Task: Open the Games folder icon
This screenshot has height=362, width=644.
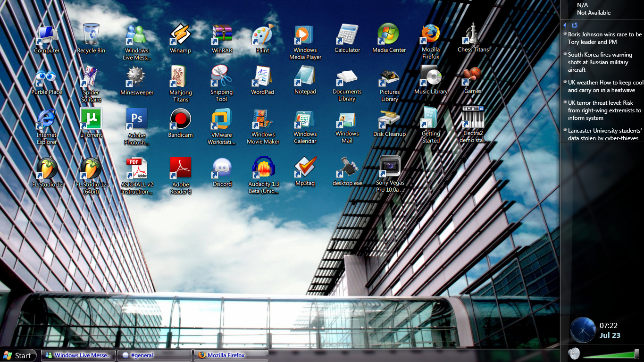Action: [472, 80]
